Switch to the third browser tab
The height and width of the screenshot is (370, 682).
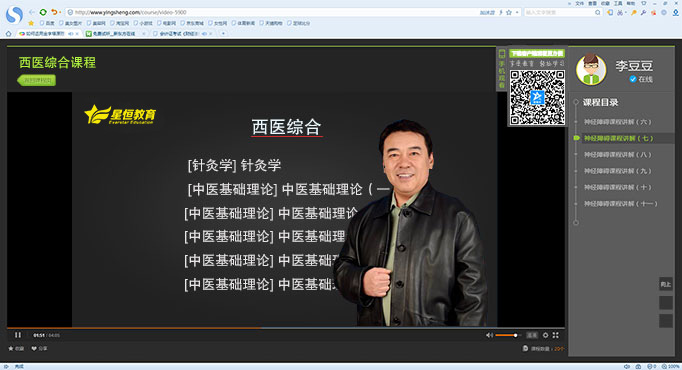coord(183,33)
